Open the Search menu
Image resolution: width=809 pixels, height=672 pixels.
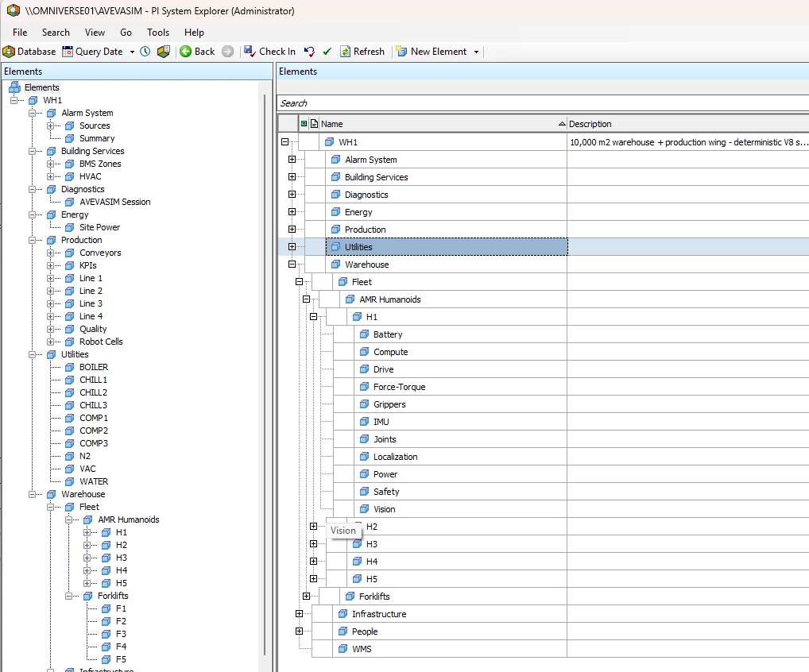coord(56,33)
